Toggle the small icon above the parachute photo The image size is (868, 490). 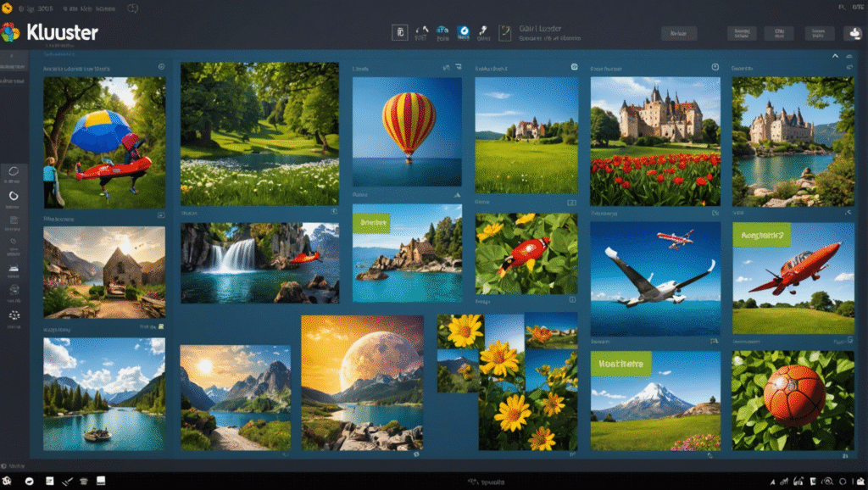point(161,67)
